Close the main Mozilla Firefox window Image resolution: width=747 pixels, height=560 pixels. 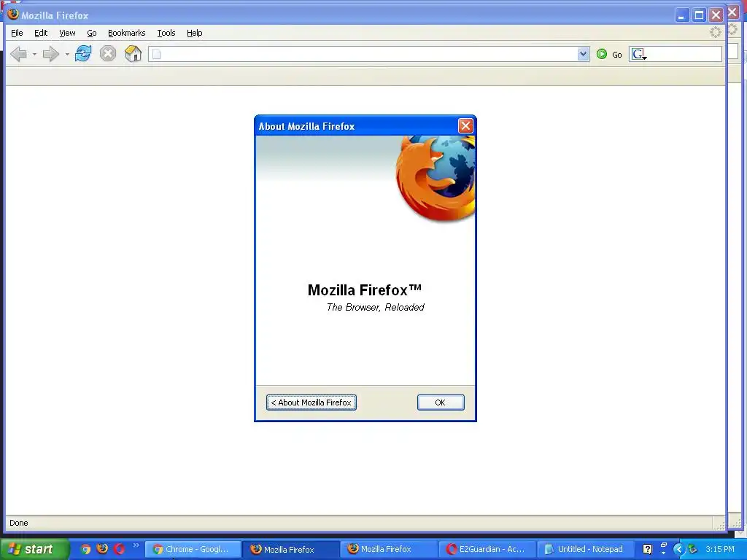[x=716, y=15]
